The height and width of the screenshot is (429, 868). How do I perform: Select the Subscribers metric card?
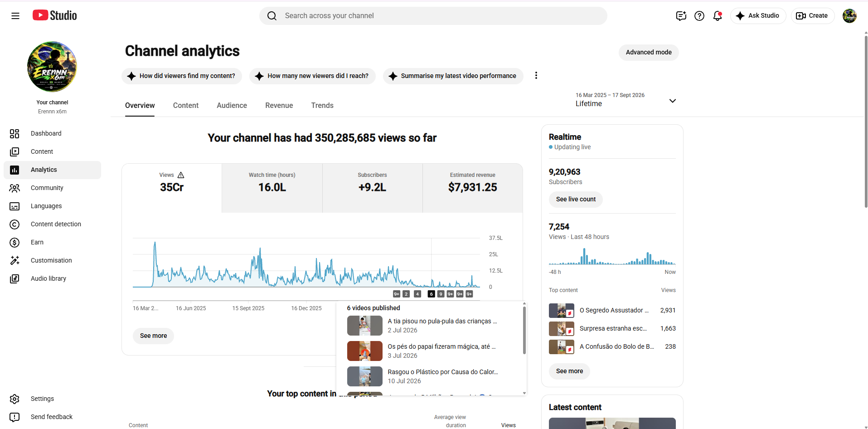[x=372, y=188]
